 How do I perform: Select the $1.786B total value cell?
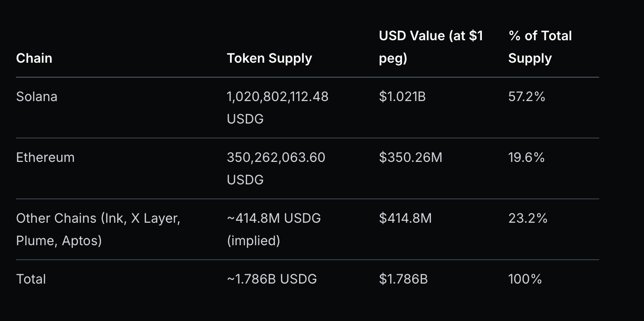(x=403, y=279)
